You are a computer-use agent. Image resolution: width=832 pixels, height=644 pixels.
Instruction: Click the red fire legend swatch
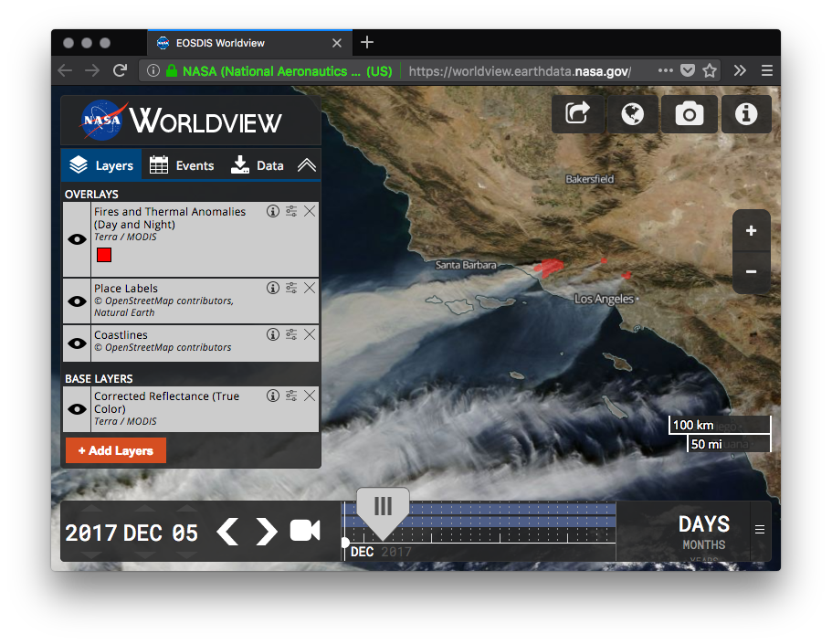point(104,255)
